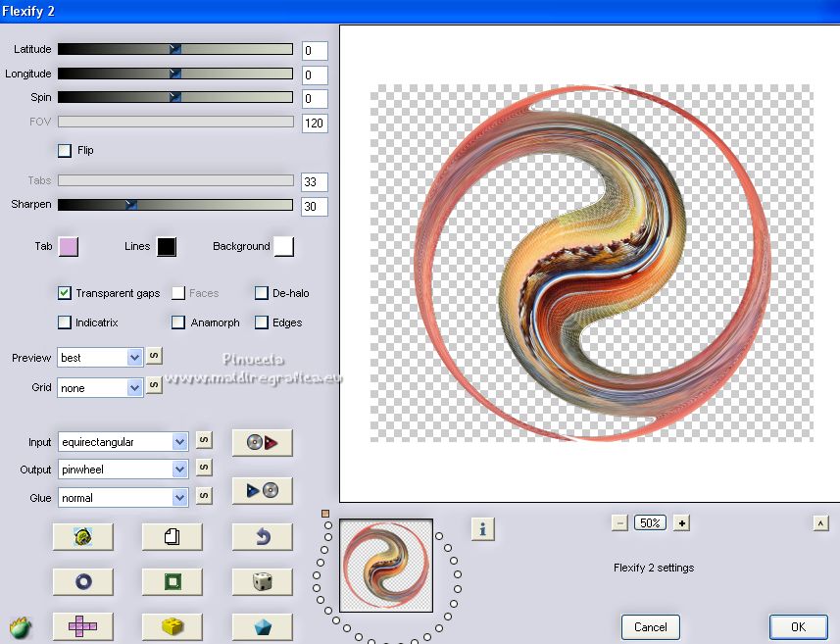Viewport: 840px width, 644px height.
Task: Open the Lines color swatch
Action: pyautogui.click(x=167, y=247)
